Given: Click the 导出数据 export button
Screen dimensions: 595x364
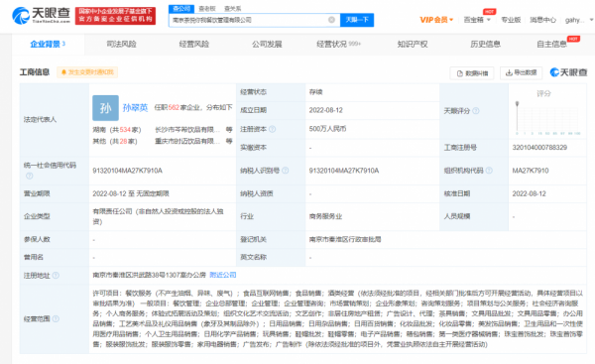Looking at the screenshot, I should (521, 72).
